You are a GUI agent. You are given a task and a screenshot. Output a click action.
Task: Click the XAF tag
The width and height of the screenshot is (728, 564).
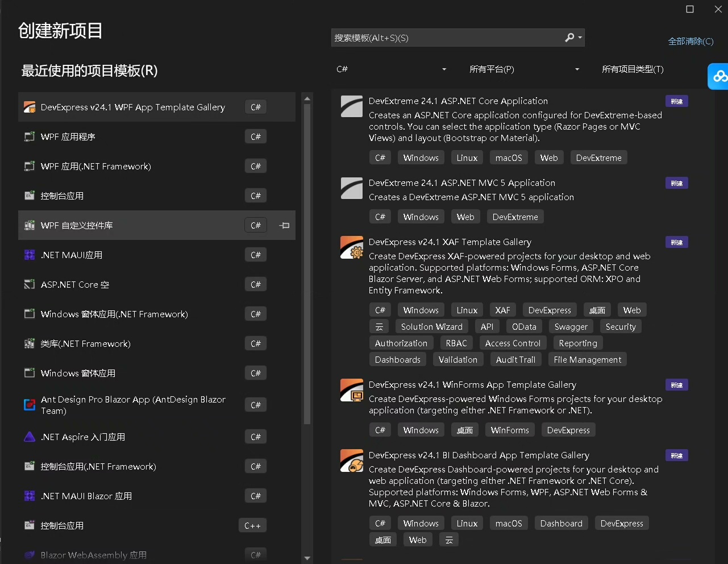pos(502,310)
